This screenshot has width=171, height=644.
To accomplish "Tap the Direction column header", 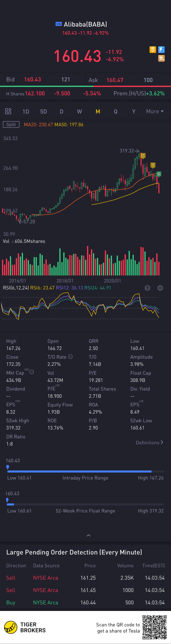I will pos(16,566).
